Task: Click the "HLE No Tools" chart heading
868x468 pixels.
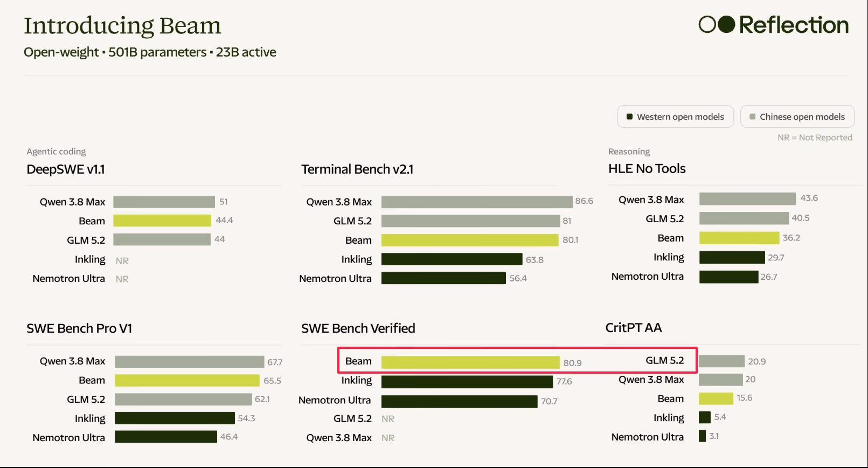Action: [x=647, y=169]
